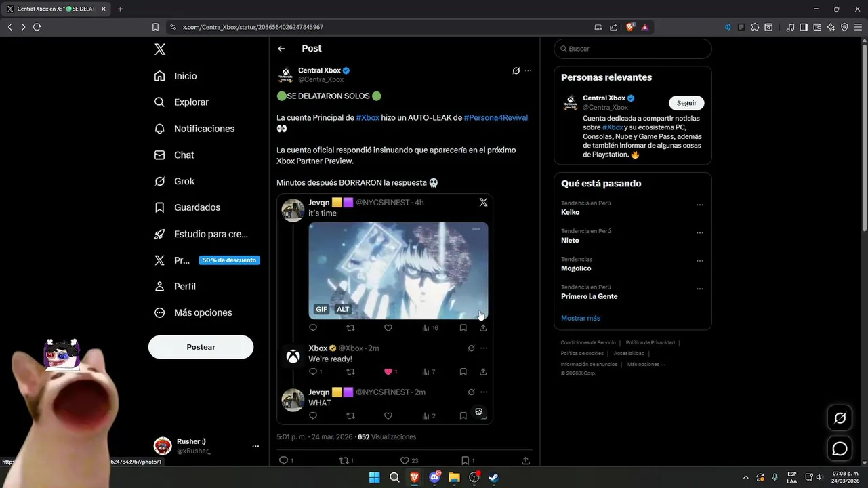The height and width of the screenshot is (488, 868).
Task: Open File Explorer from the taskbar
Action: pyautogui.click(x=454, y=477)
